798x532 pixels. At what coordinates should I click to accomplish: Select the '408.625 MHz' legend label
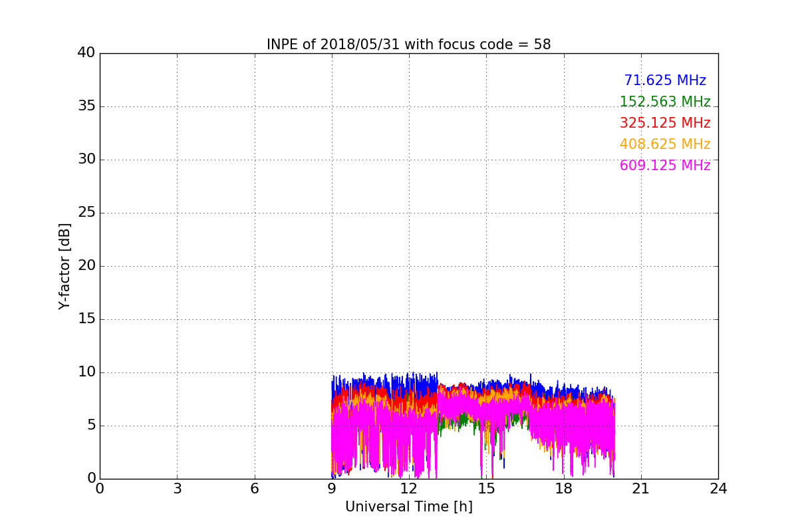(x=665, y=144)
